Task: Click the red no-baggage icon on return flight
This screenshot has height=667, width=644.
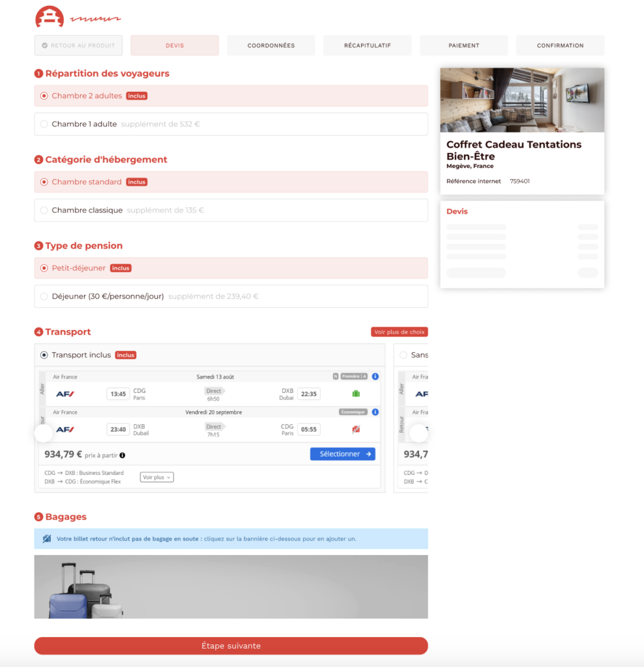Action: [356, 429]
